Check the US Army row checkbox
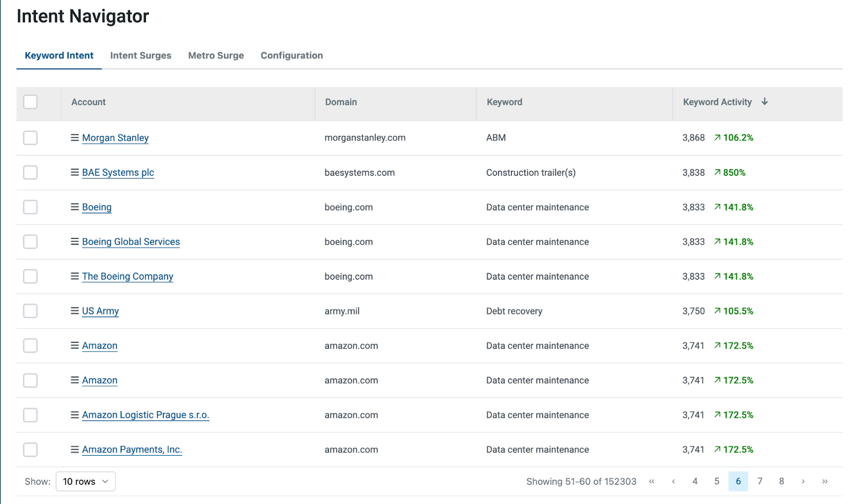The width and height of the screenshot is (857, 504). point(31,311)
